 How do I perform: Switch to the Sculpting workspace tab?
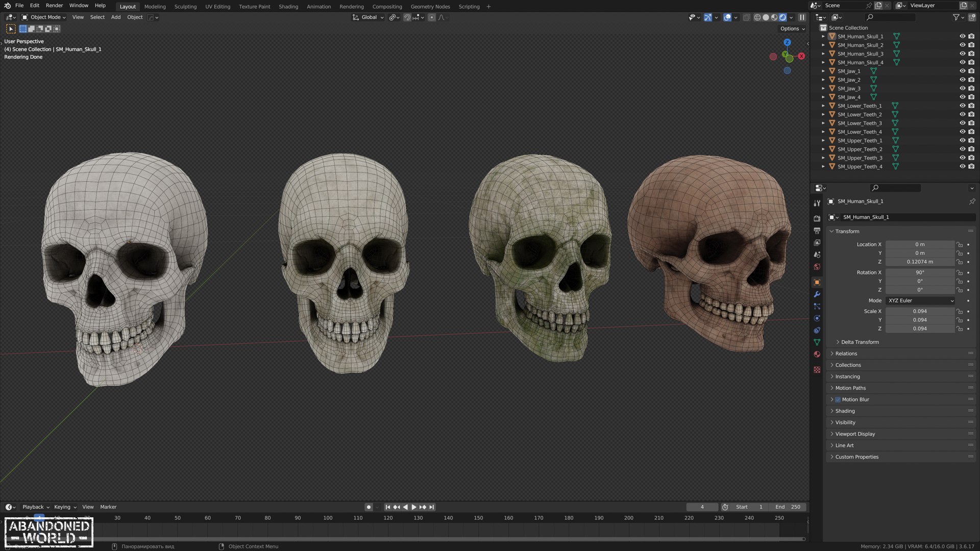click(185, 7)
